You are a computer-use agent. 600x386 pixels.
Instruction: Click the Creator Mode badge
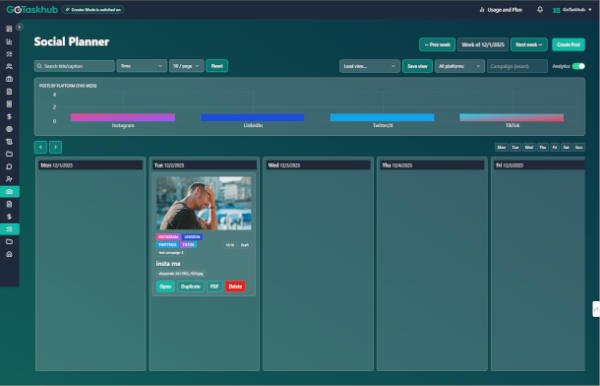(x=93, y=10)
